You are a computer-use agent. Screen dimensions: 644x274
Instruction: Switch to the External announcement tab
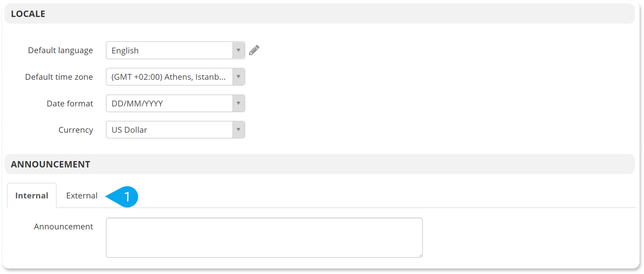point(82,195)
